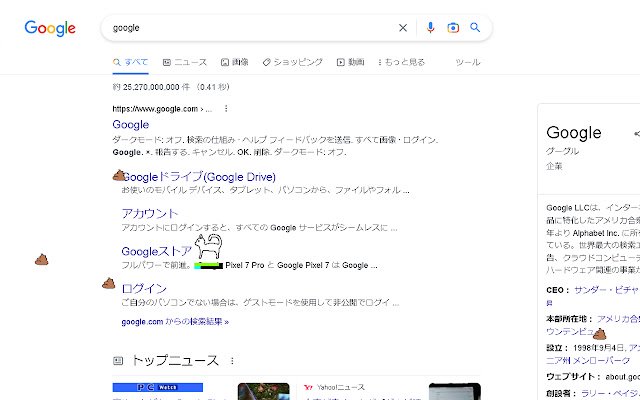The width and height of the screenshot is (640, 400).
Task: Open the アカウント sitelink
Action: (150, 213)
